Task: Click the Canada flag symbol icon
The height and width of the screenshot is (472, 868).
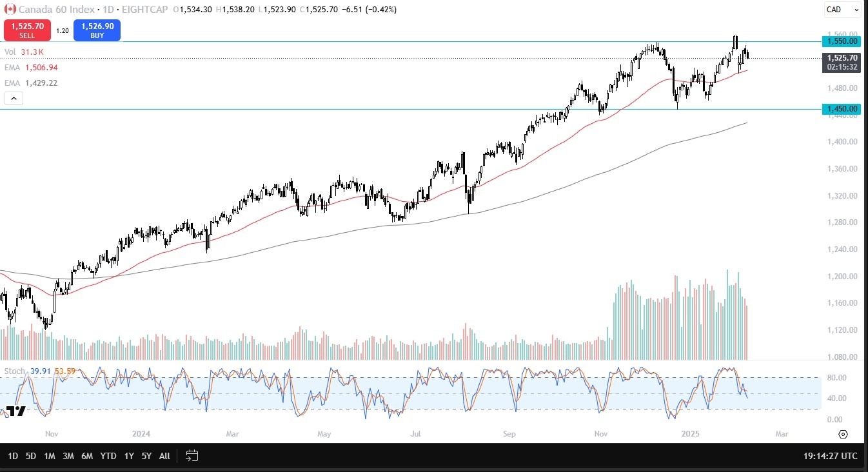Action: 9,10
